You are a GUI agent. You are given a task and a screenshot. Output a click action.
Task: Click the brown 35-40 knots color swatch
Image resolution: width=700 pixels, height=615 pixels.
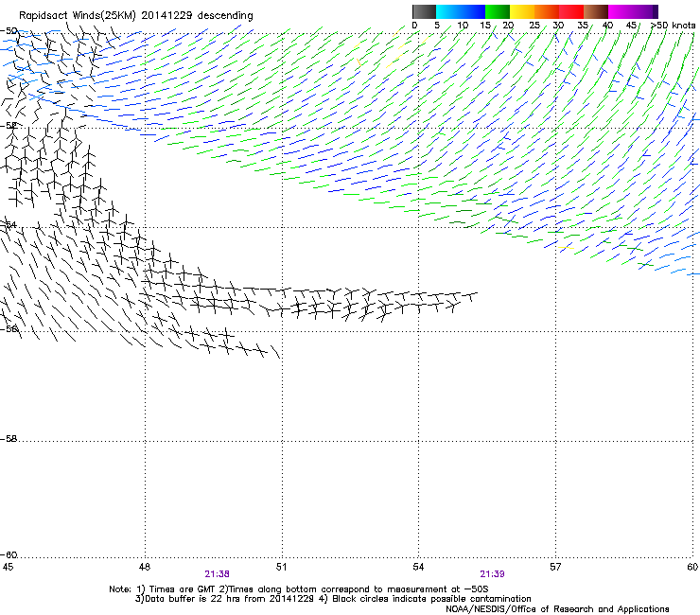(x=596, y=11)
